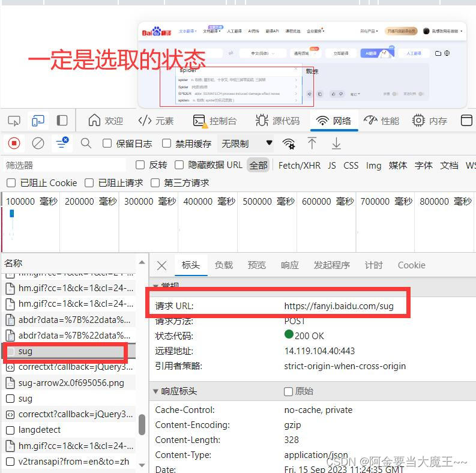Select the v2transapi?from=en&to=zh request
Image resolution: width=476 pixels, height=473 pixels.
pyautogui.click(x=68, y=462)
